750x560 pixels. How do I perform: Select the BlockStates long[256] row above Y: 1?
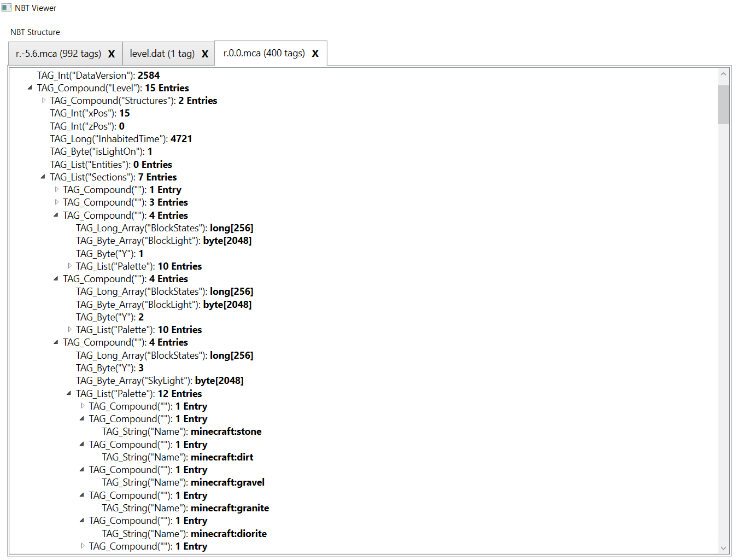tap(165, 228)
